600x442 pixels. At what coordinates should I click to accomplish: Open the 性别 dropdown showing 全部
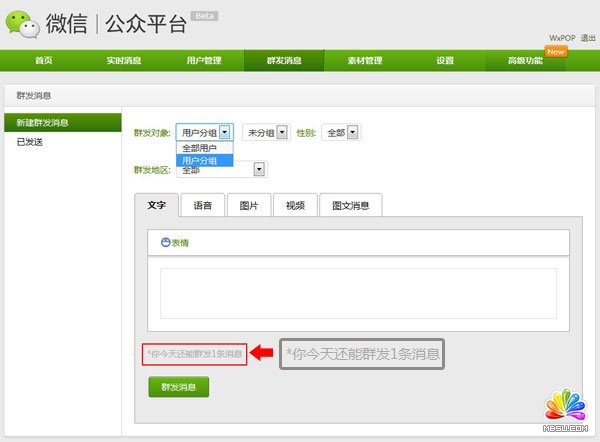click(x=352, y=132)
